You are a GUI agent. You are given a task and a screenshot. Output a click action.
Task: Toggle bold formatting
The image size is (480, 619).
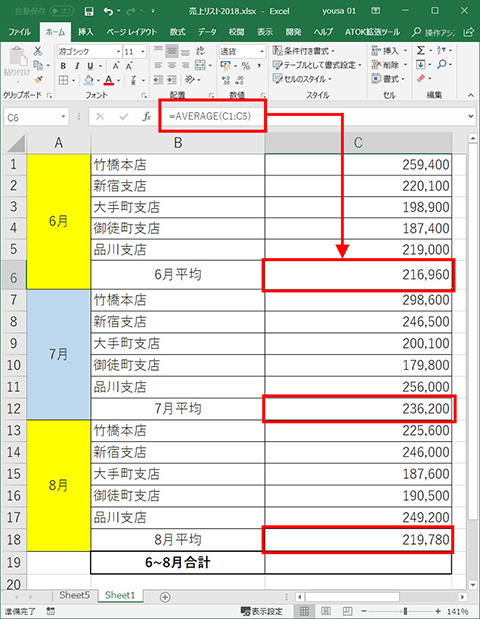63,66
